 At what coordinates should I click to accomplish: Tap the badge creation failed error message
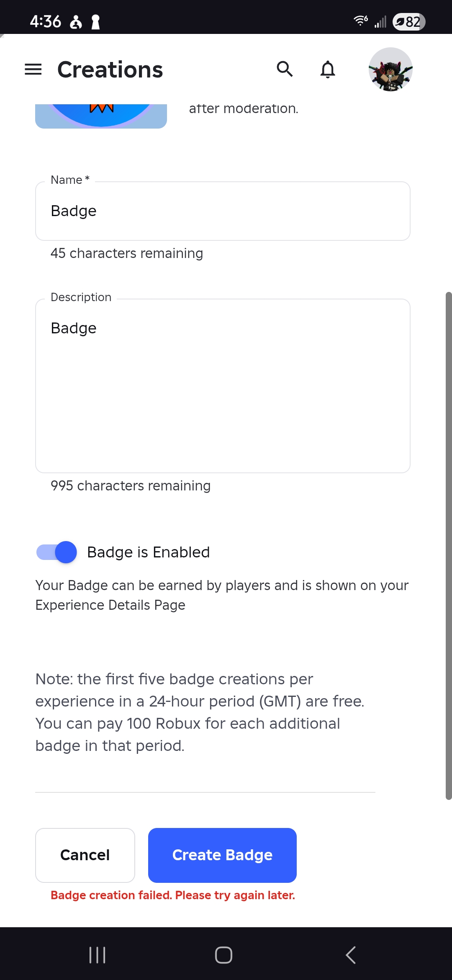(173, 895)
